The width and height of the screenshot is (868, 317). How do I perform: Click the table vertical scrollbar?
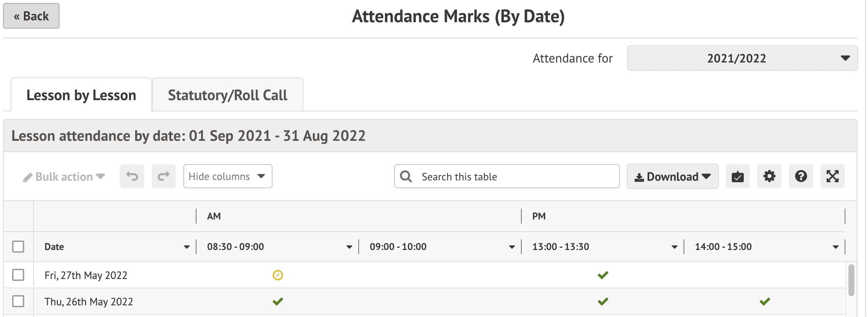point(851,280)
